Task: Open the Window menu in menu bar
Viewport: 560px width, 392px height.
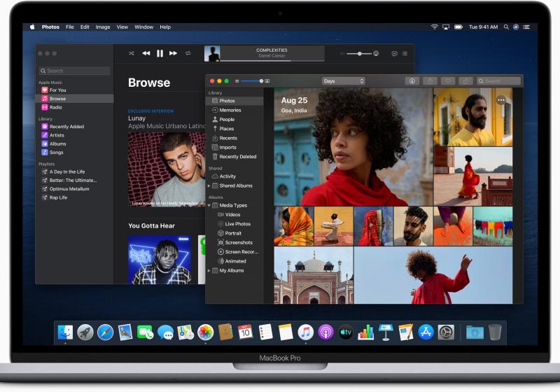Action: coord(144,27)
